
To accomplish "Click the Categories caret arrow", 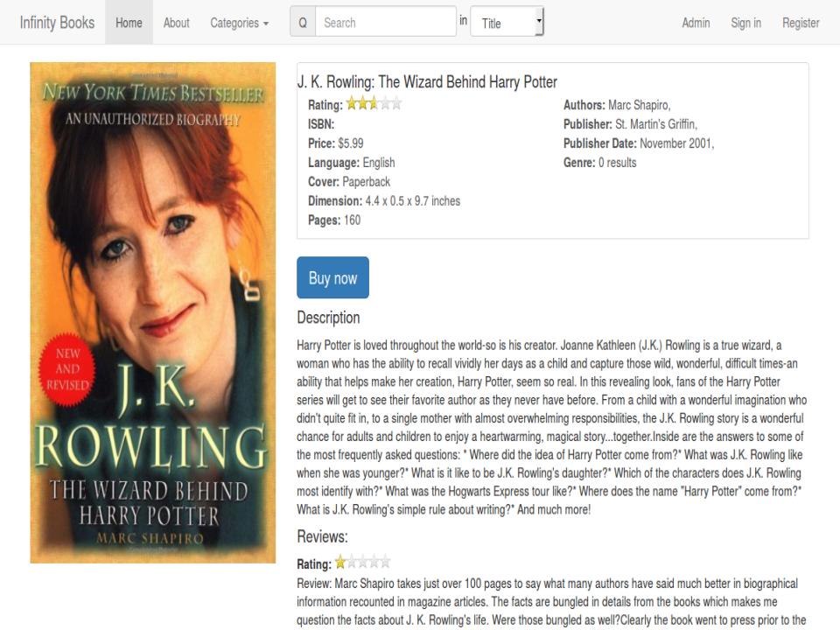I will tap(266, 24).
